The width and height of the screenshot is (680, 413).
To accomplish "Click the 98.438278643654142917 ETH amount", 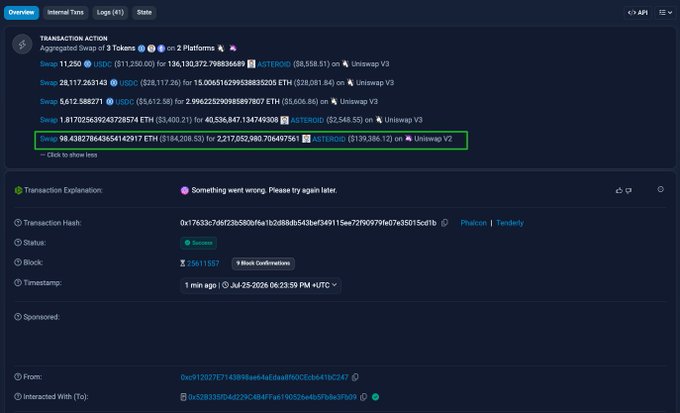I will [108, 139].
